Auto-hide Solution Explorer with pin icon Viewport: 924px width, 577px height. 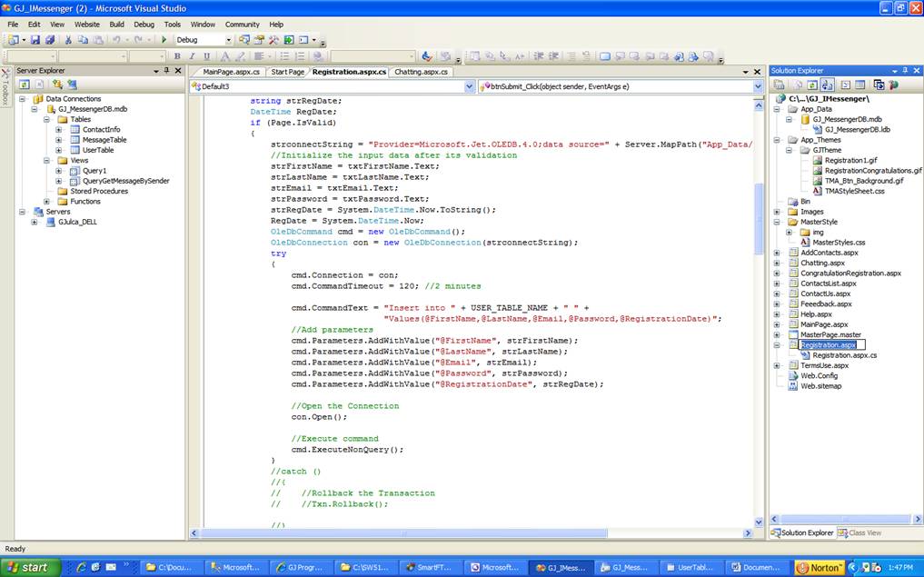[x=903, y=71]
